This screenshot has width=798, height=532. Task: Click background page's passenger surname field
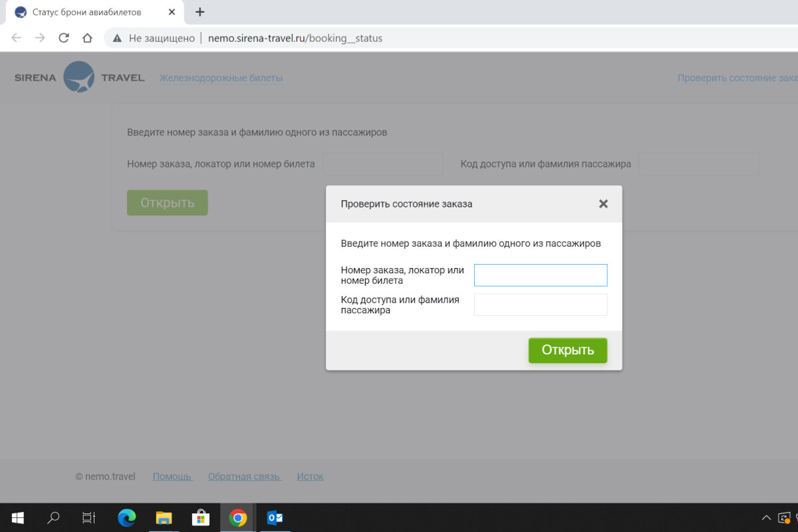click(x=699, y=164)
